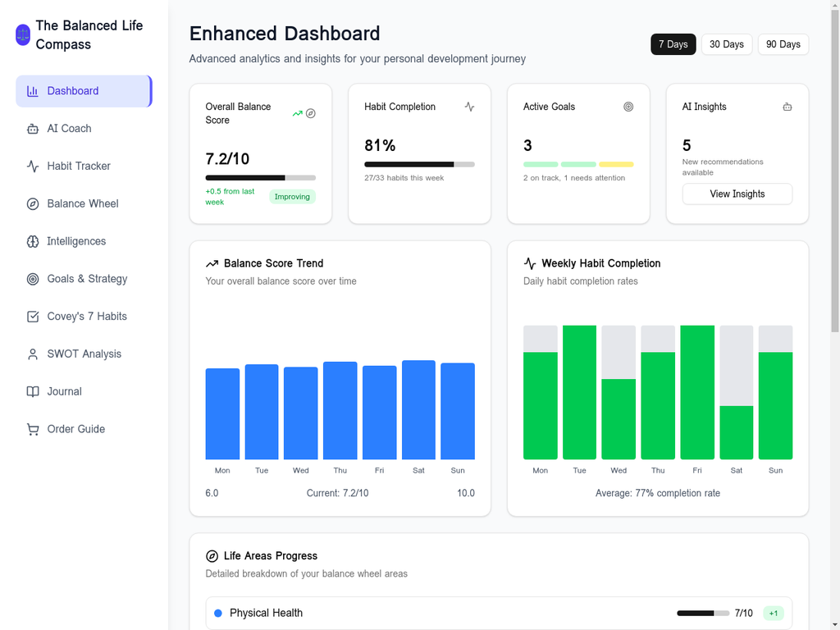This screenshot has height=630, width=840.
Task: Click the bot icon on AI Insights card
Action: (x=787, y=107)
